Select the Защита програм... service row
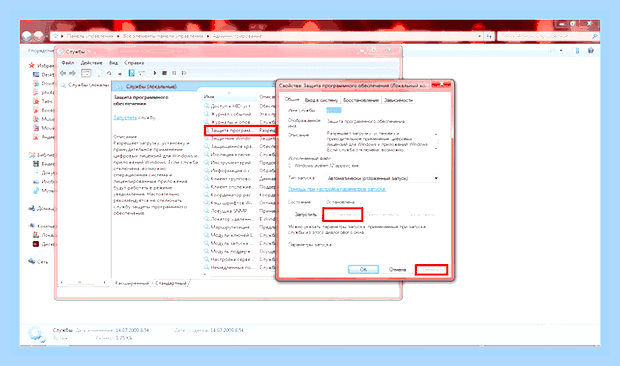The image size is (620, 366). 239,130
